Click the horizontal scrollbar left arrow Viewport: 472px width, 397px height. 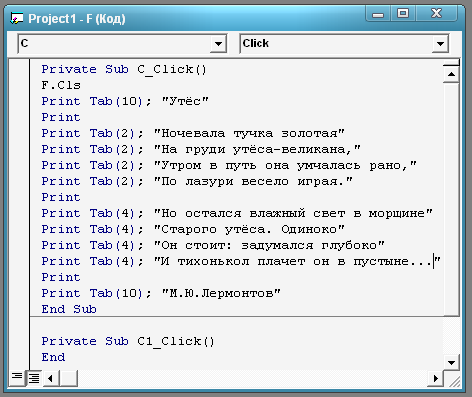[x=51, y=378]
